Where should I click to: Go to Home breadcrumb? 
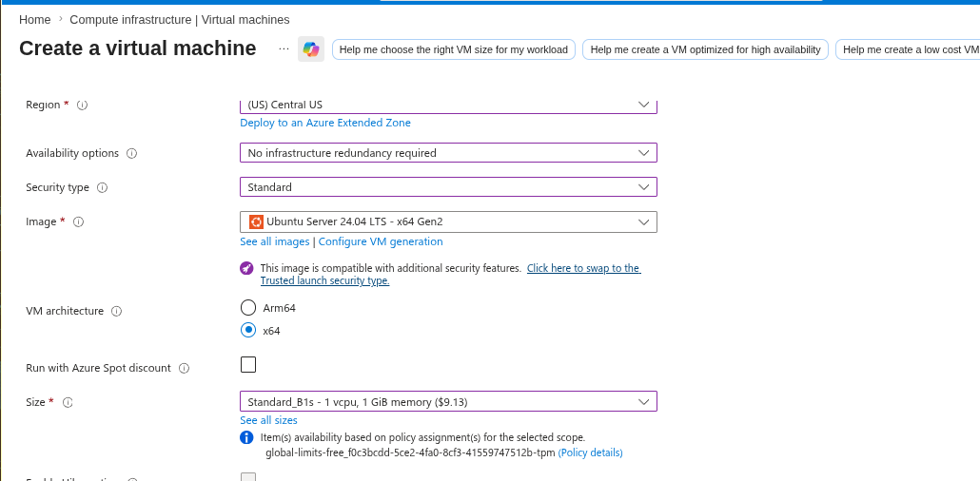coord(35,20)
